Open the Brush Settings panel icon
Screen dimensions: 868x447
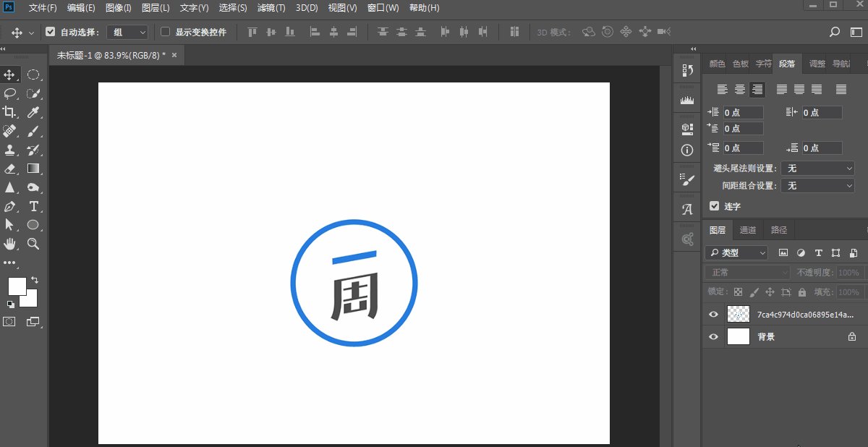(687, 180)
